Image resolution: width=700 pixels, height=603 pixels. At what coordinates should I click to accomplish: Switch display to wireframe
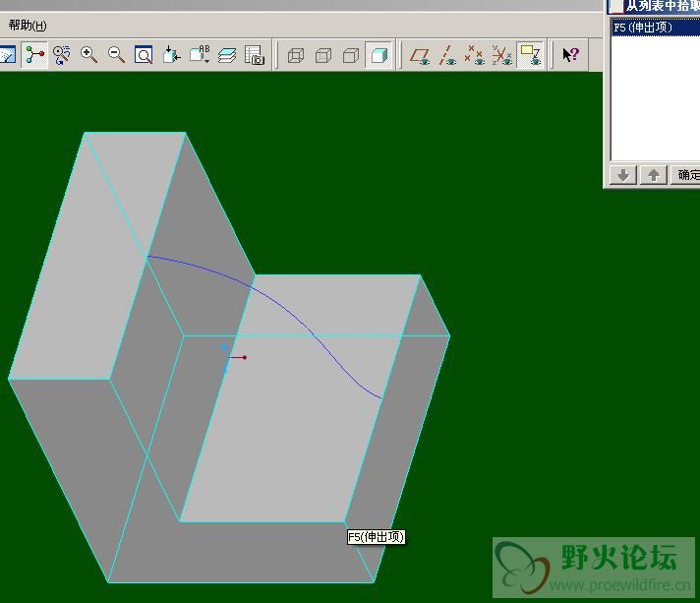click(296, 55)
